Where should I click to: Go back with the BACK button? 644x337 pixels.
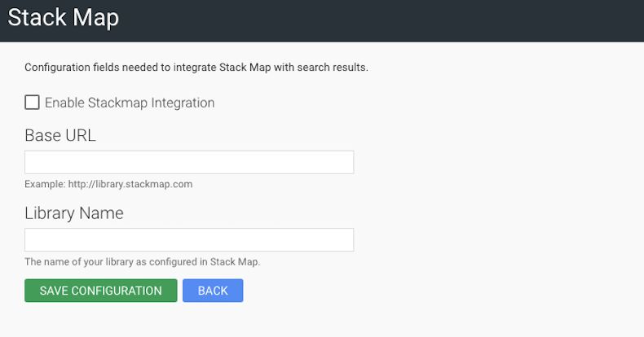[x=213, y=291]
